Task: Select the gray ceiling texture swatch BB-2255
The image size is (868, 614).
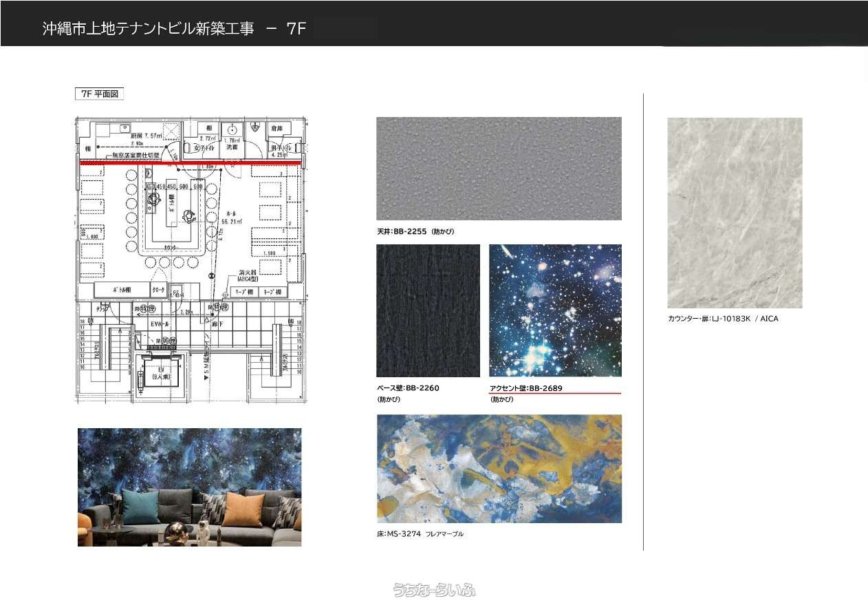Action: (x=499, y=169)
